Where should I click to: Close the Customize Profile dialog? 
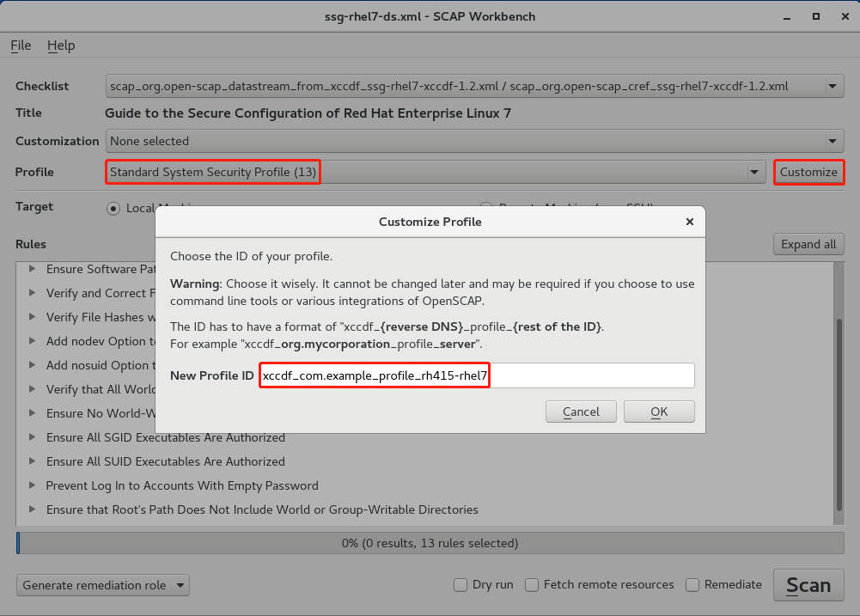(x=689, y=222)
